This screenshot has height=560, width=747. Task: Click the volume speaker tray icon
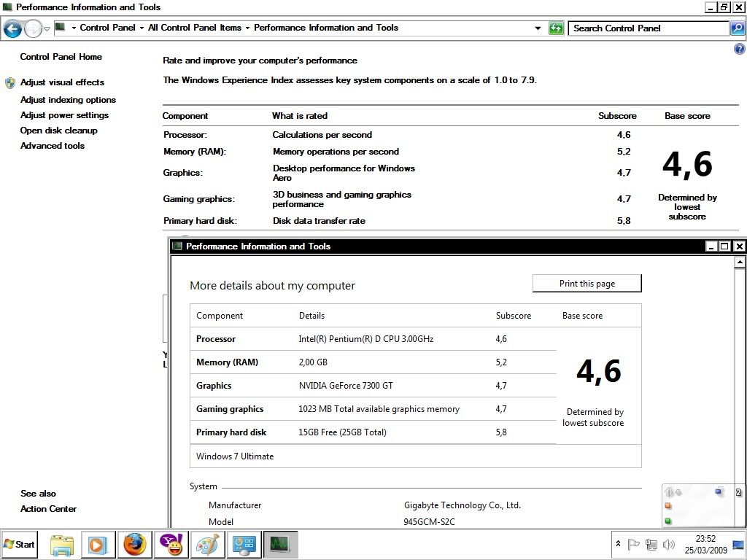[668, 544]
